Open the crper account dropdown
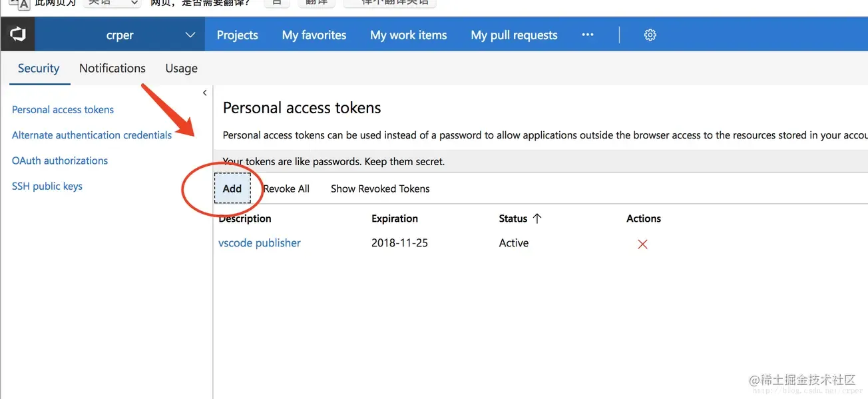 tap(190, 35)
